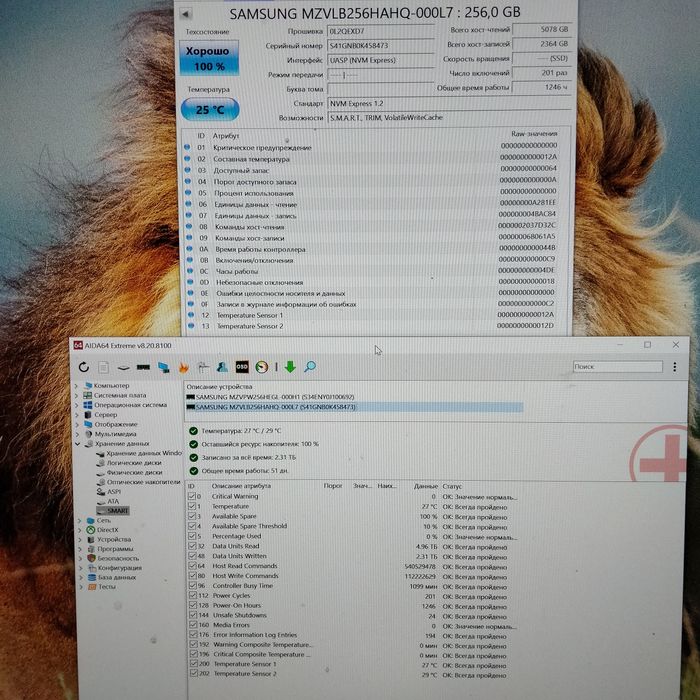Screen dimensions: 700x700
Task: Click the magnifier search icon in AIDA64
Action: (310, 367)
